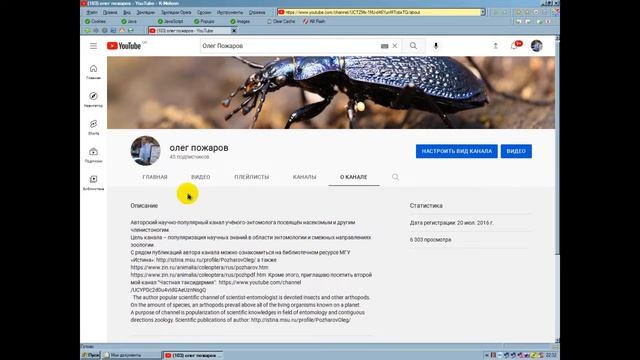Viewport: 640px width, 360px height.
Task: Click the channel name олег пожаров
Action: 199,148
